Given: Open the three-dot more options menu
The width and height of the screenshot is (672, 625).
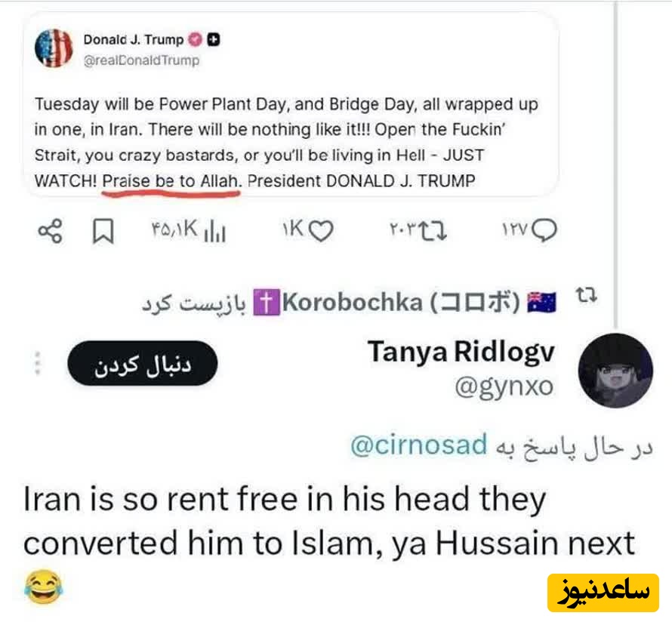Looking at the screenshot, I should [37, 363].
